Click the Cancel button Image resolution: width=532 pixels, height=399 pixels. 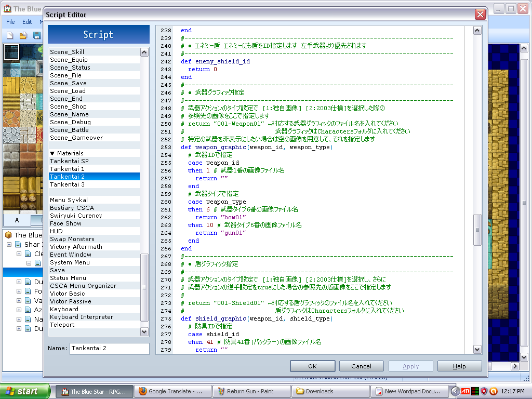tap(361, 366)
